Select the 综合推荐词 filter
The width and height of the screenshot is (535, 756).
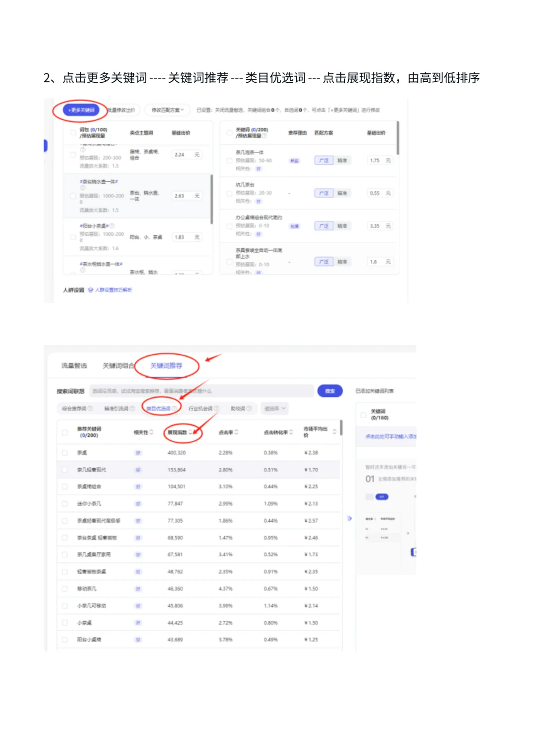pos(74,409)
